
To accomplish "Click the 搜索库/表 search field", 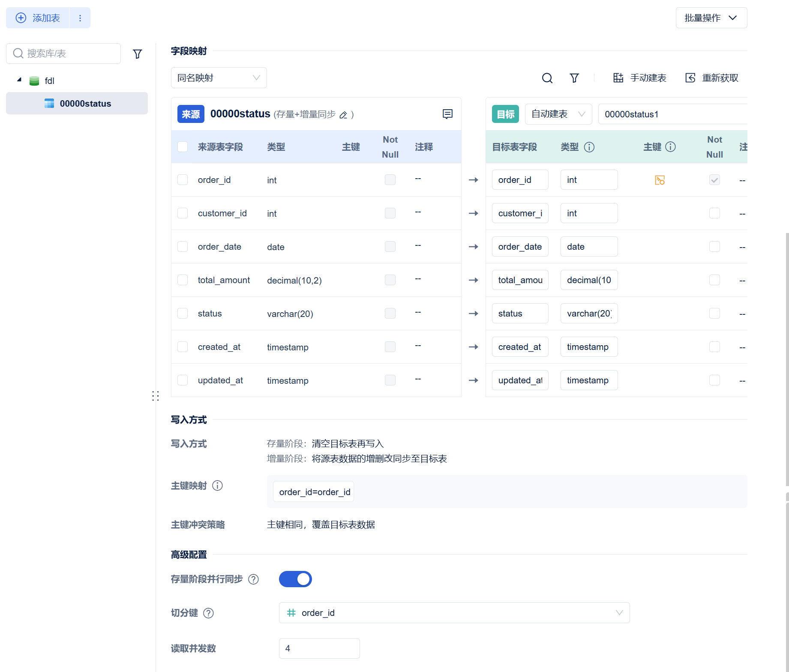I will pos(63,54).
